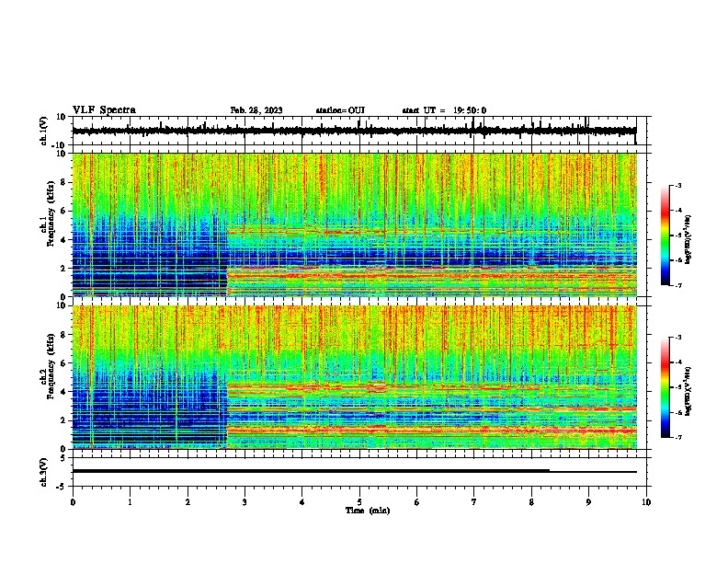Viewport: 728px width, 563px height.
Task: Click inside the ch.1 spectrogram panel
Action: pyautogui.click(x=355, y=224)
